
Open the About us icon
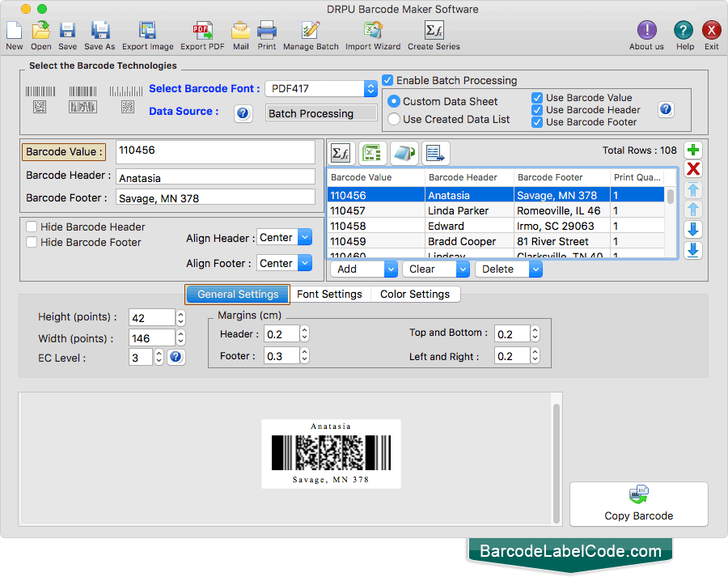[x=646, y=31]
